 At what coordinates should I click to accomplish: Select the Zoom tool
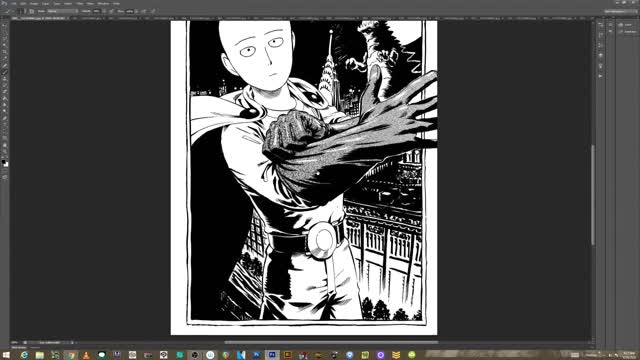coord(5,152)
